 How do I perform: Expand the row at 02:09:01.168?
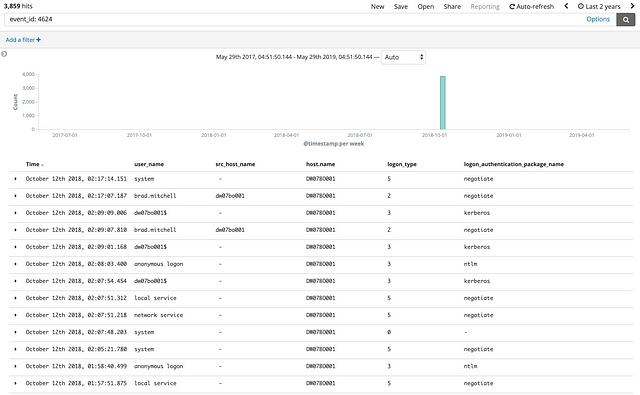click(x=16, y=247)
